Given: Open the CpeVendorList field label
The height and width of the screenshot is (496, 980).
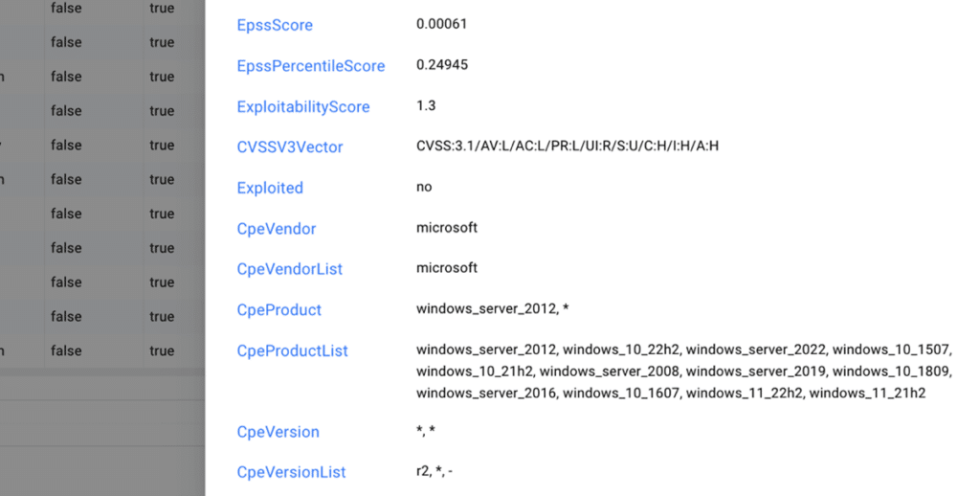Looking at the screenshot, I should 289,270.
